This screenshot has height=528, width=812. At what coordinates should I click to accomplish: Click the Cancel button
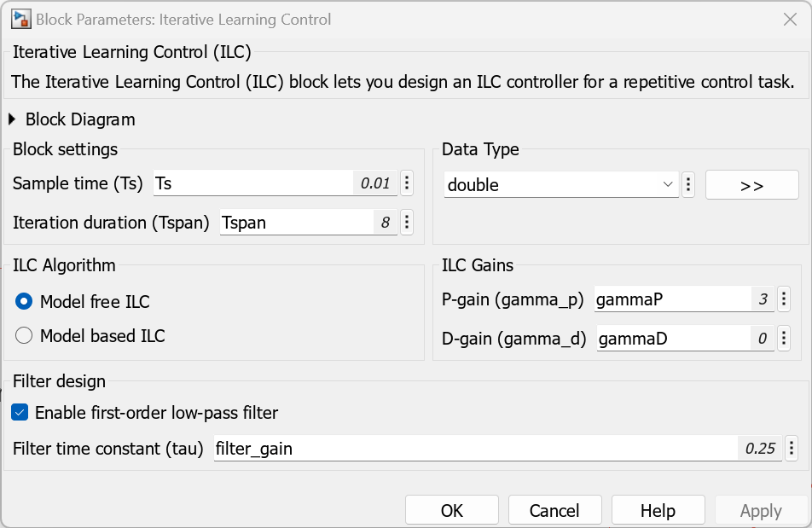(x=554, y=510)
